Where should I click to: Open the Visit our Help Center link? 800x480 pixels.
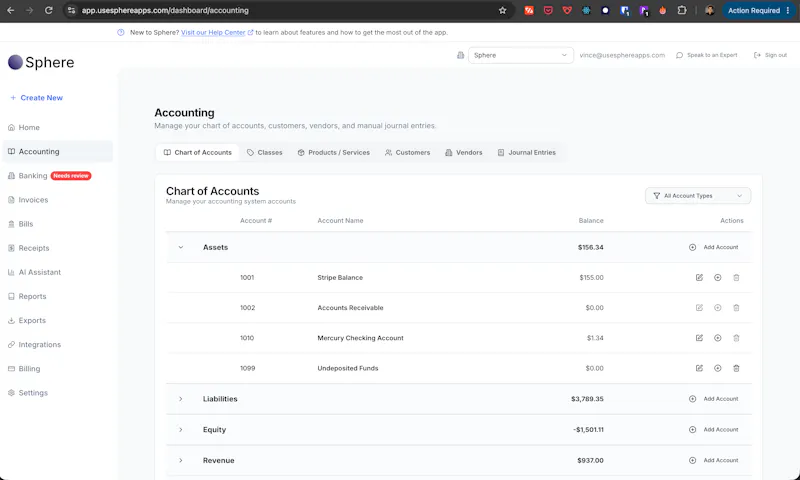217,32
